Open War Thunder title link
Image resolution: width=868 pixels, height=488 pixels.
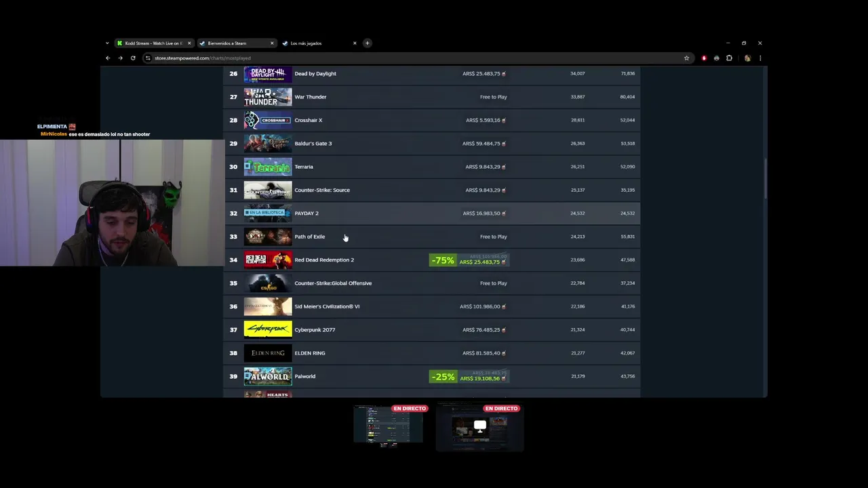[311, 97]
